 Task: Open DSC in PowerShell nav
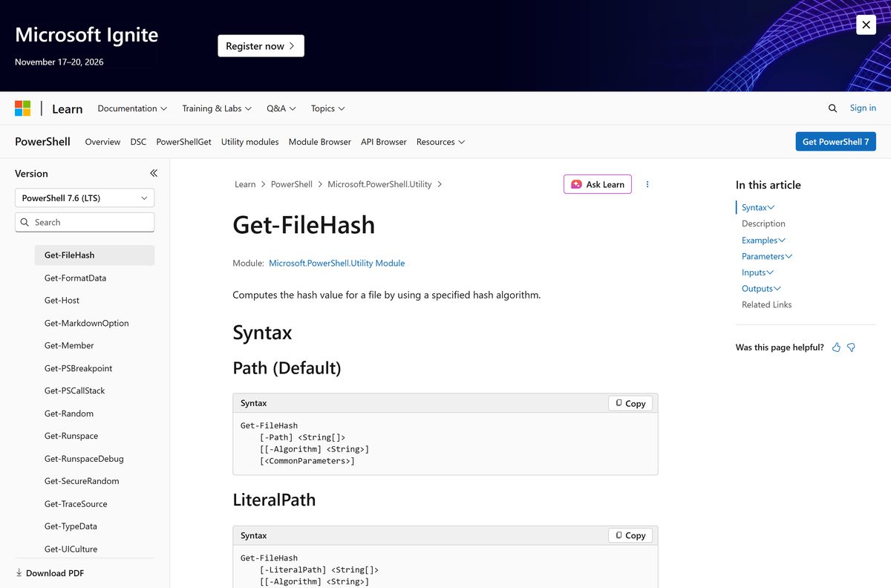pos(138,142)
